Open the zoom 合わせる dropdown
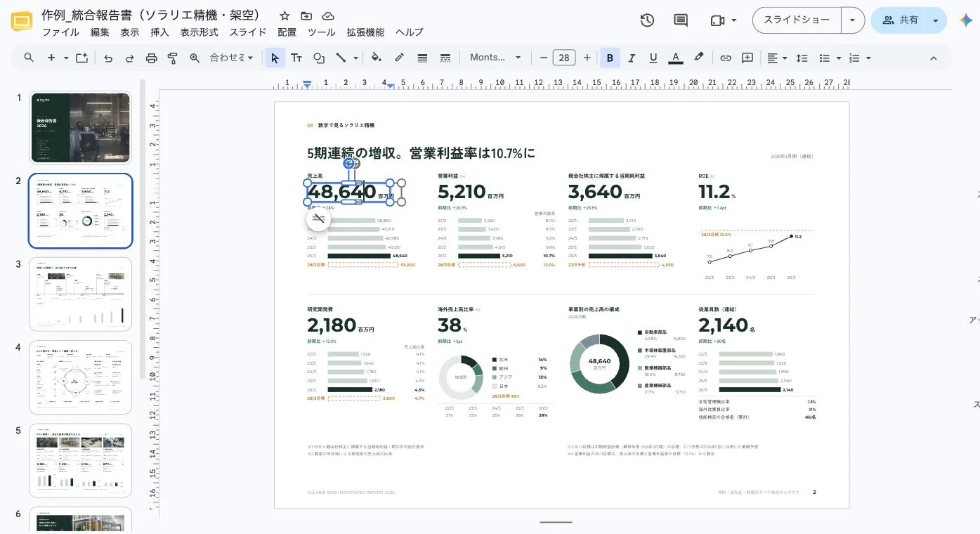Image resolution: width=980 pixels, height=534 pixels. pyautogui.click(x=232, y=58)
